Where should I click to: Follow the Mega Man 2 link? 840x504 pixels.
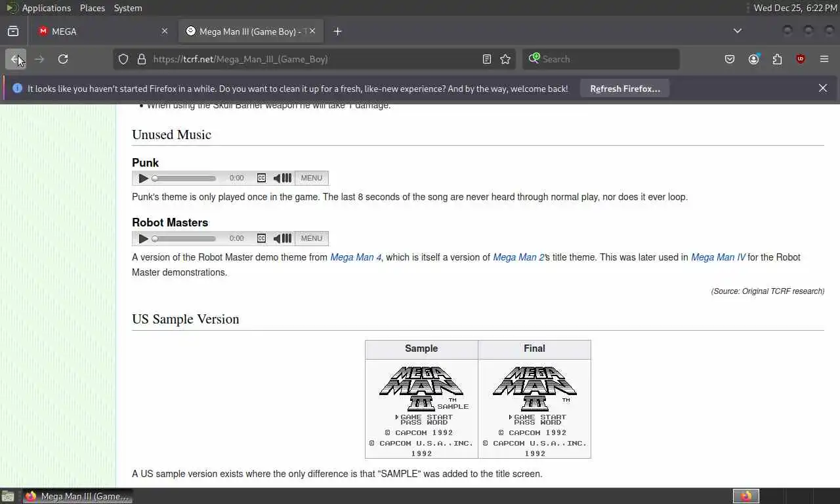tap(518, 257)
